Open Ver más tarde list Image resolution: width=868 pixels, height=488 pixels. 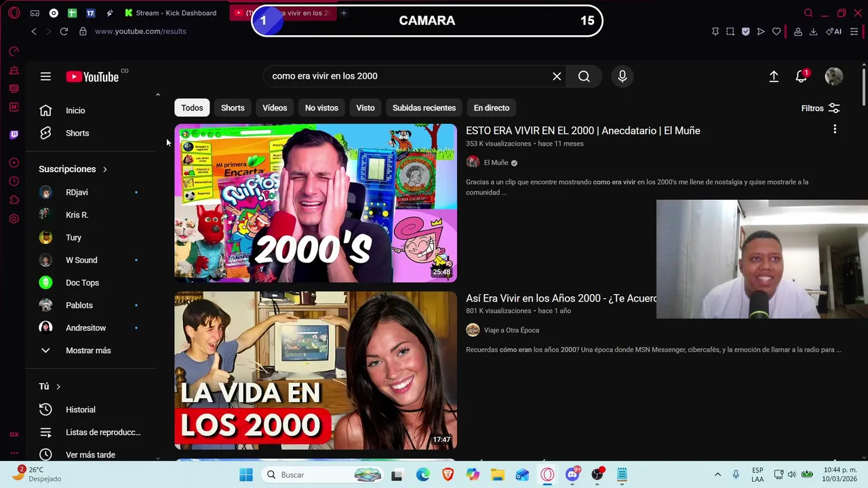(x=92, y=455)
